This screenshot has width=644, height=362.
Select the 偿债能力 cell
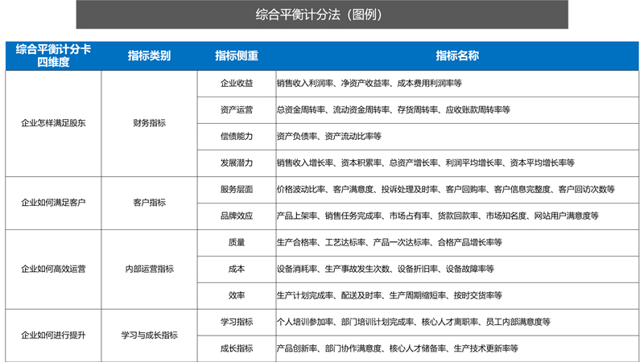coord(237,136)
